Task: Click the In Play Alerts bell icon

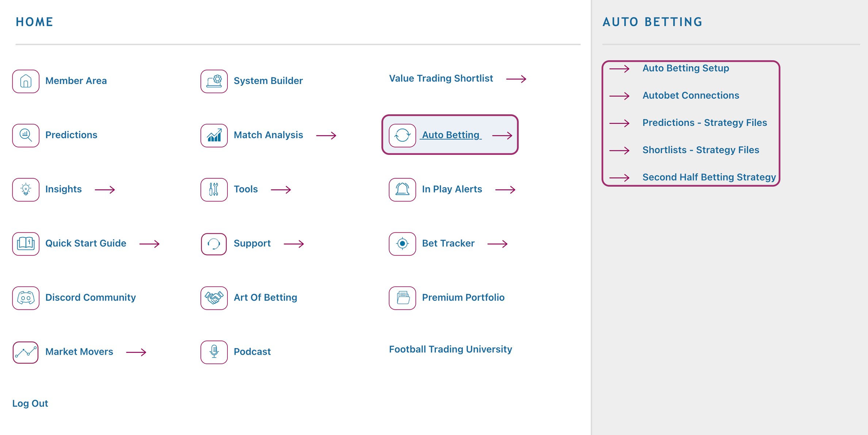Action: click(x=402, y=189)
